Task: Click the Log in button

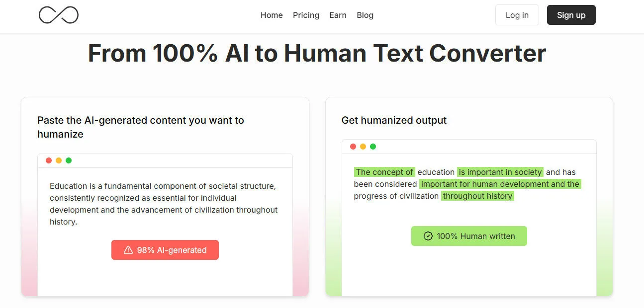Action: 517,15
